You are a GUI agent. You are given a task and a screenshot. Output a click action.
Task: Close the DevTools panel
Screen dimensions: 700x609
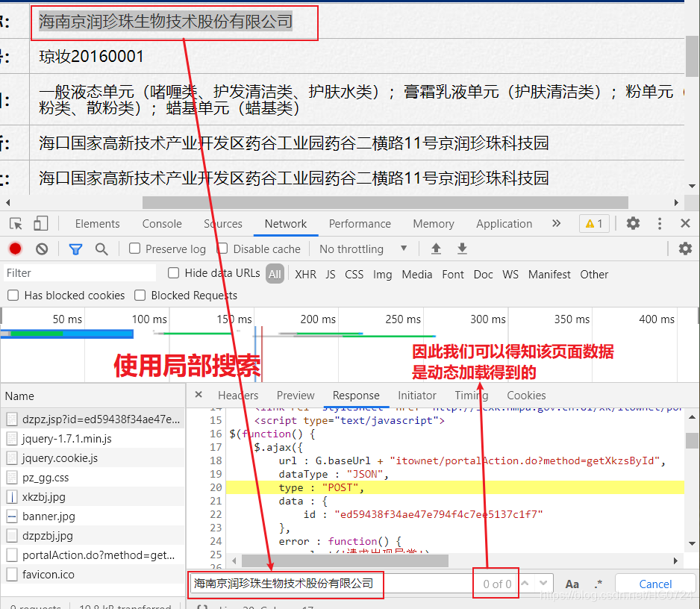685,223
